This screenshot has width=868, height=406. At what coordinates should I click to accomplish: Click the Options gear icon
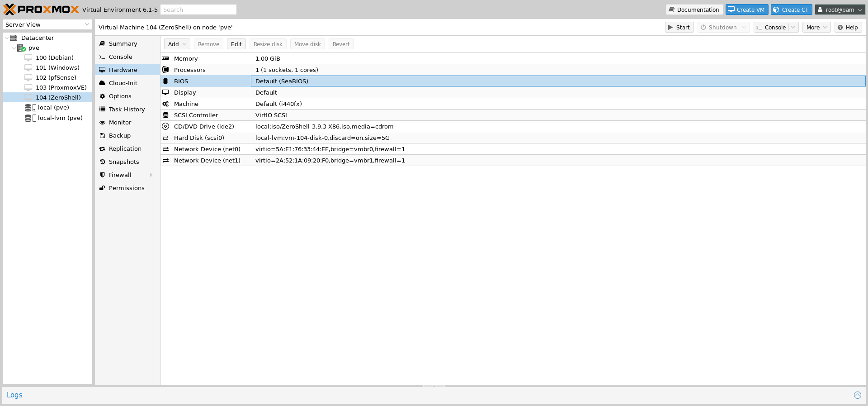coord(102,96)
